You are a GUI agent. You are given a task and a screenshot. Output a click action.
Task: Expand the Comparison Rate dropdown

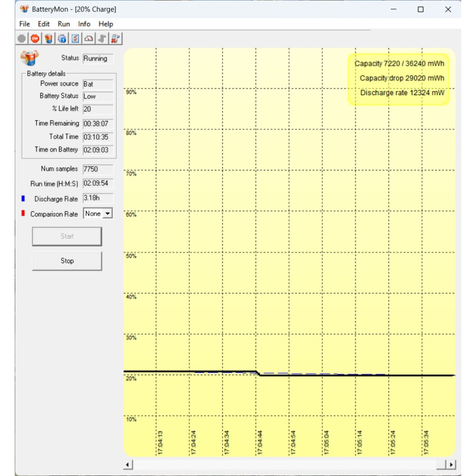[108, 214]
